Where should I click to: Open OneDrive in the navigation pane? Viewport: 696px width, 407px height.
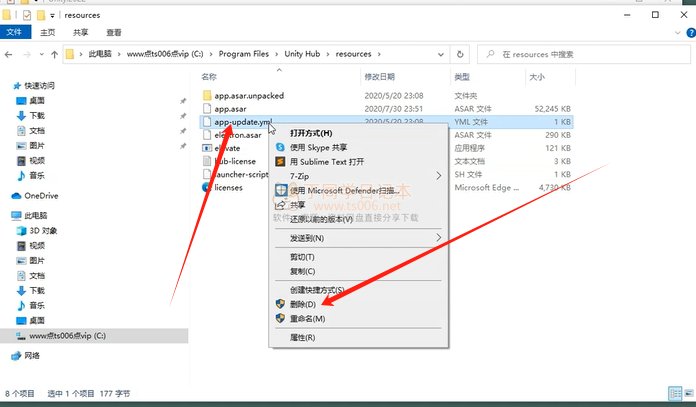41,196
